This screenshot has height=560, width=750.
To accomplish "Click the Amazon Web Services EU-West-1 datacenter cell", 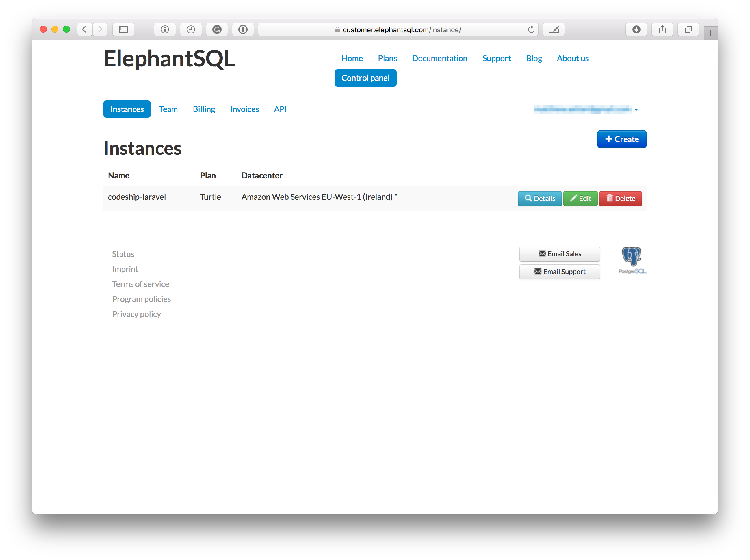I will coord(320,197).
